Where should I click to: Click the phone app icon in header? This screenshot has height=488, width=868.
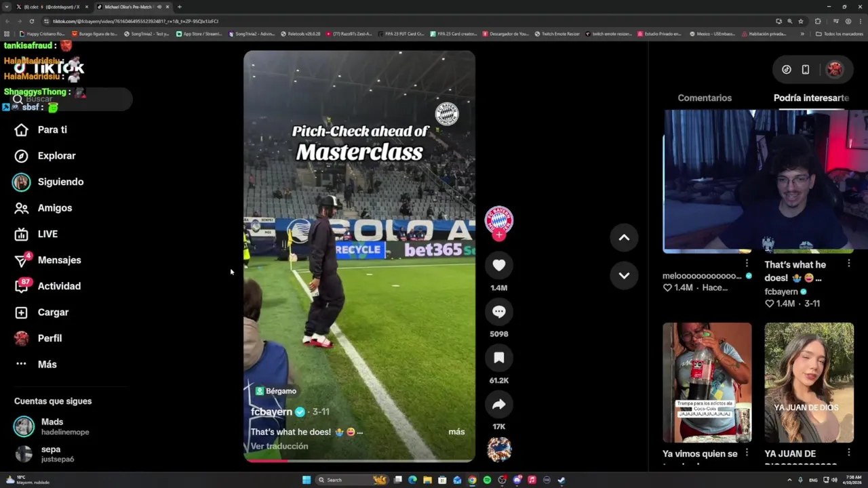tap(806, 69)
